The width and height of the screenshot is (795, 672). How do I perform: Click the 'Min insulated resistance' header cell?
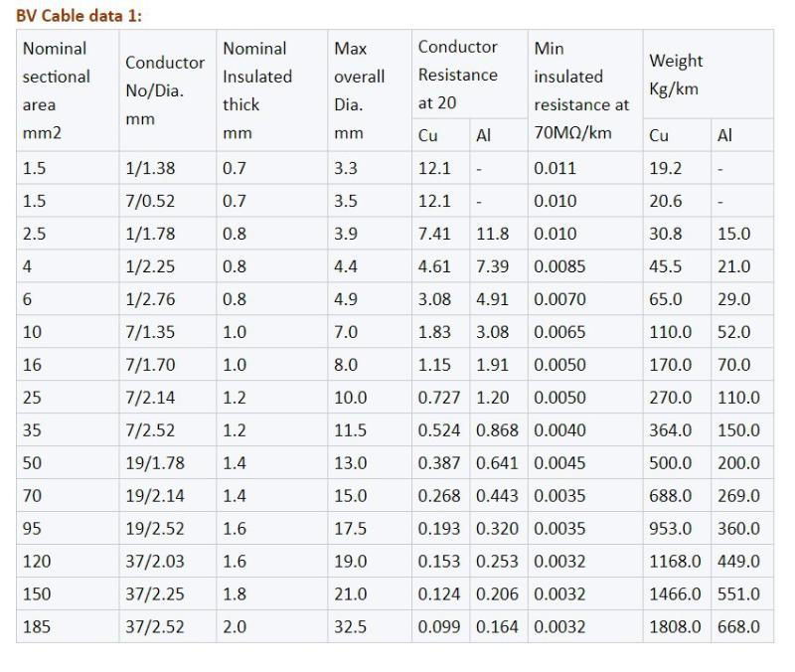[x=581, y=90]
